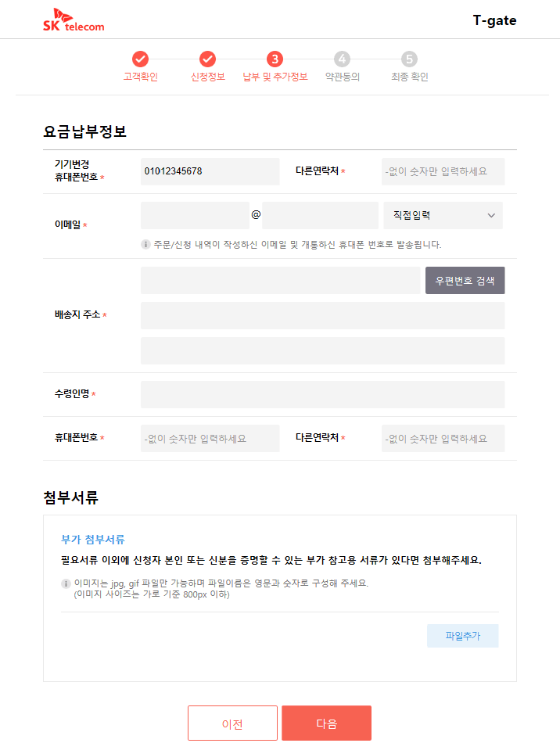The image size is (560, 743).
Task: Click info icon beside email notice
Action: point(145,244)
